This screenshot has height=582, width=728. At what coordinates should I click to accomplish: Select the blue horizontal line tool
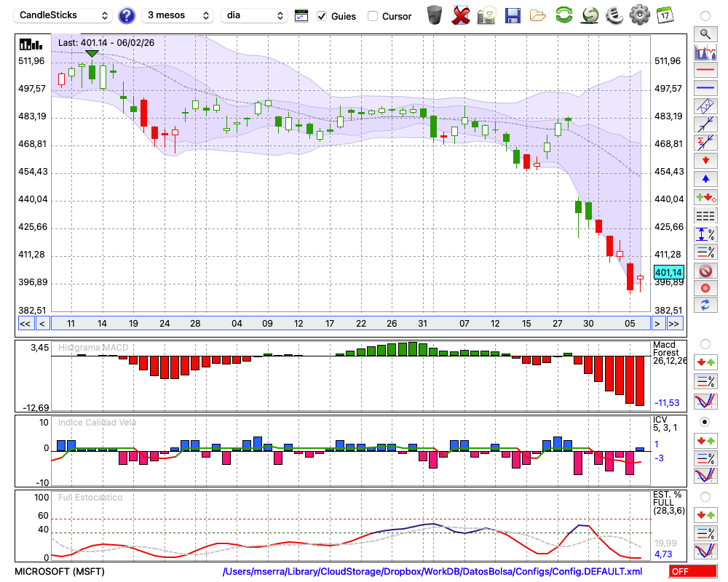click(705, 88)
